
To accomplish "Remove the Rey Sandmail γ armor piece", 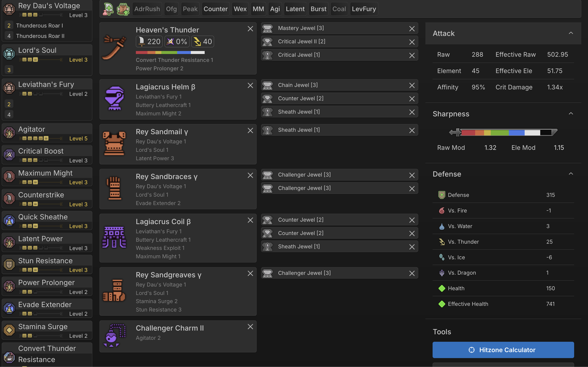I will coord(250,131).
